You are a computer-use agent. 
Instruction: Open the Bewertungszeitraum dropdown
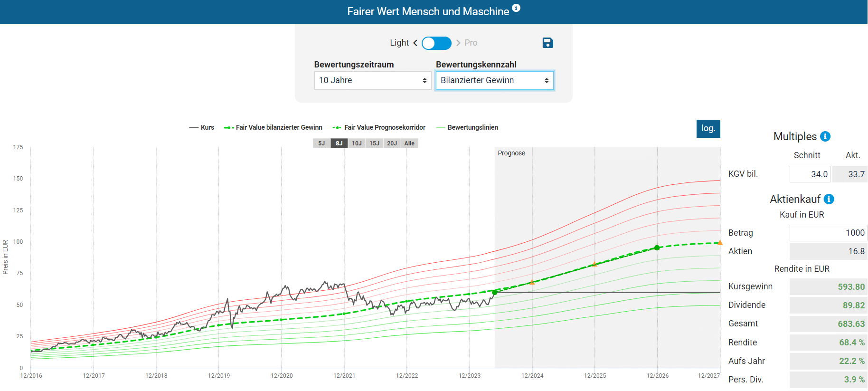[373, 80]
